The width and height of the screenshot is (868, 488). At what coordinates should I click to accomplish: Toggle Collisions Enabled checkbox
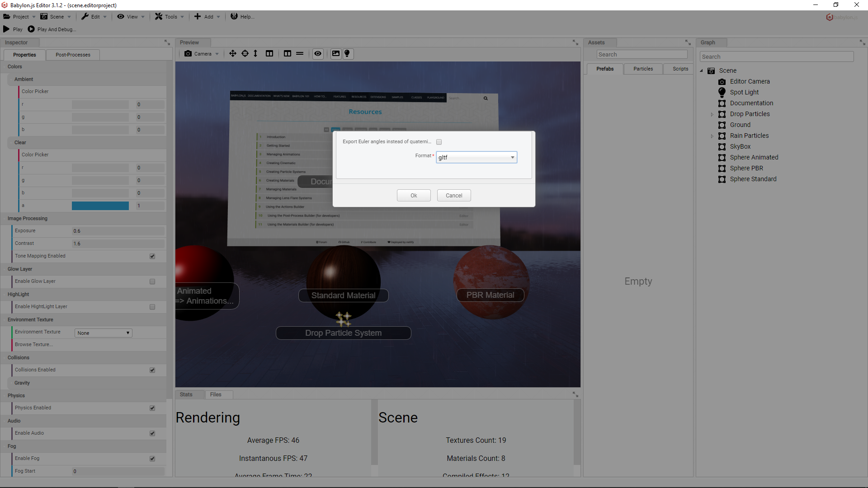(152, 370)
